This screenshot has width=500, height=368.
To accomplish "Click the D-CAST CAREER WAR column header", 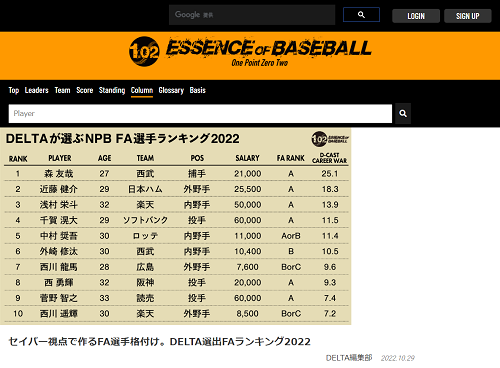I will pyautogui.click(x=329, y=158).
